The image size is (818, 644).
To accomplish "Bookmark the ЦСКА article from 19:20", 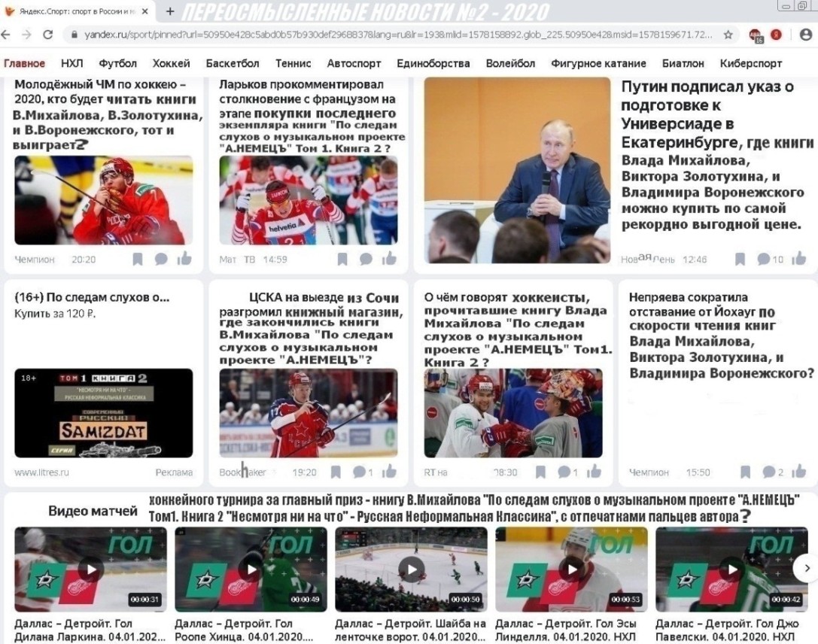I will coord(336,472).
